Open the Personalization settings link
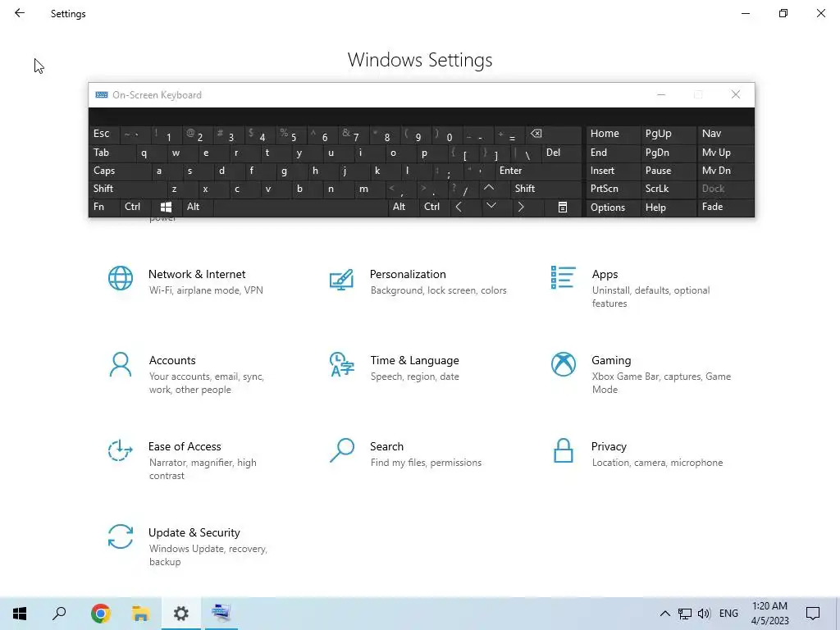 (408, 274)
